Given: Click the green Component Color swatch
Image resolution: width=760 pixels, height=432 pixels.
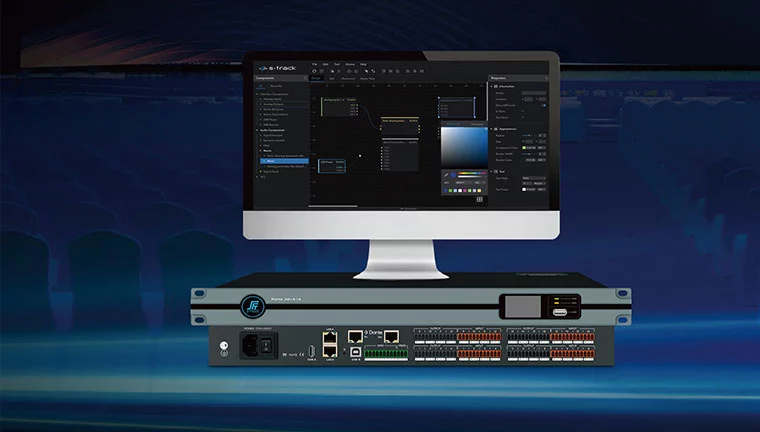Looking at the screenshot, I should [524, 147].
